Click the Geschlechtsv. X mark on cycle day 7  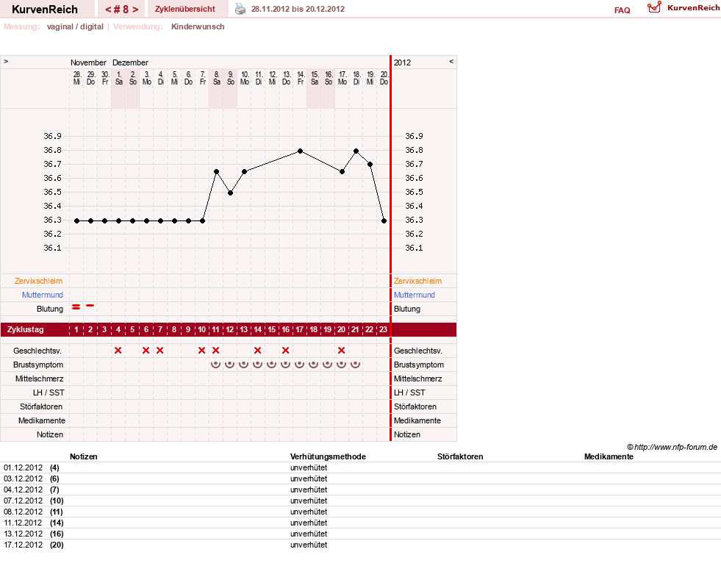pos(160,351)
